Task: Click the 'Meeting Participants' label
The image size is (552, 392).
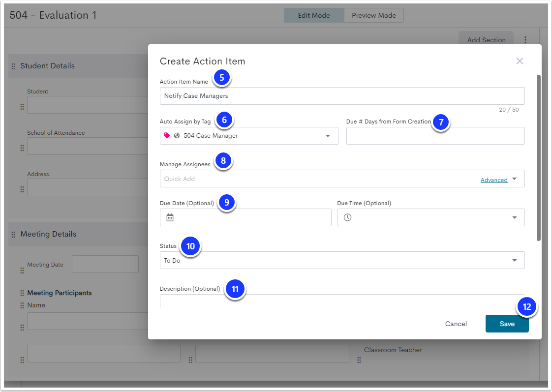Action: click(x=60, y=293)
